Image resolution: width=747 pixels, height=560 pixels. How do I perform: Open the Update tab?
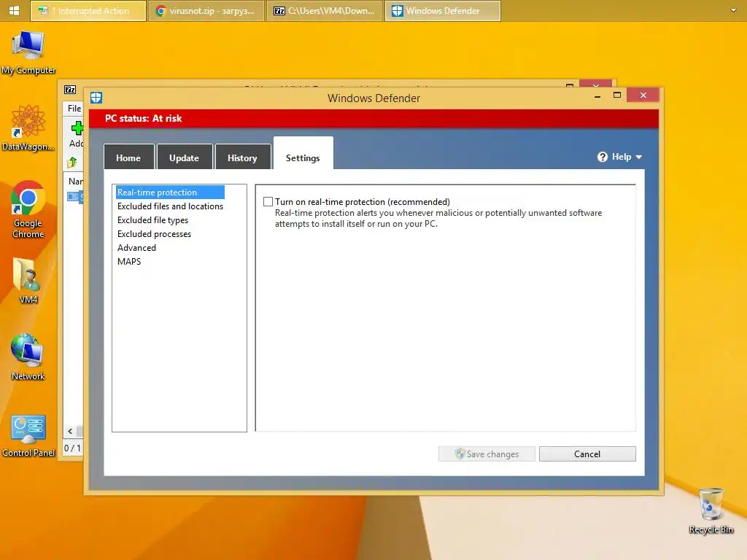(184, 157)
